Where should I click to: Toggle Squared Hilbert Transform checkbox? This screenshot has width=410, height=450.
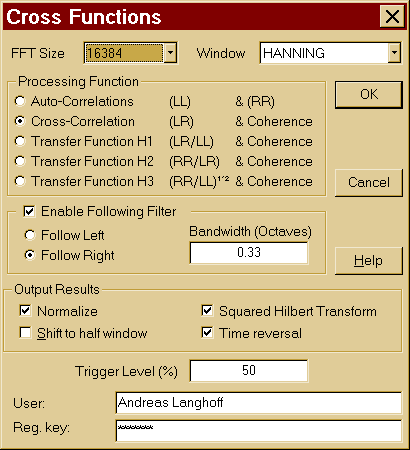[207, 311]
